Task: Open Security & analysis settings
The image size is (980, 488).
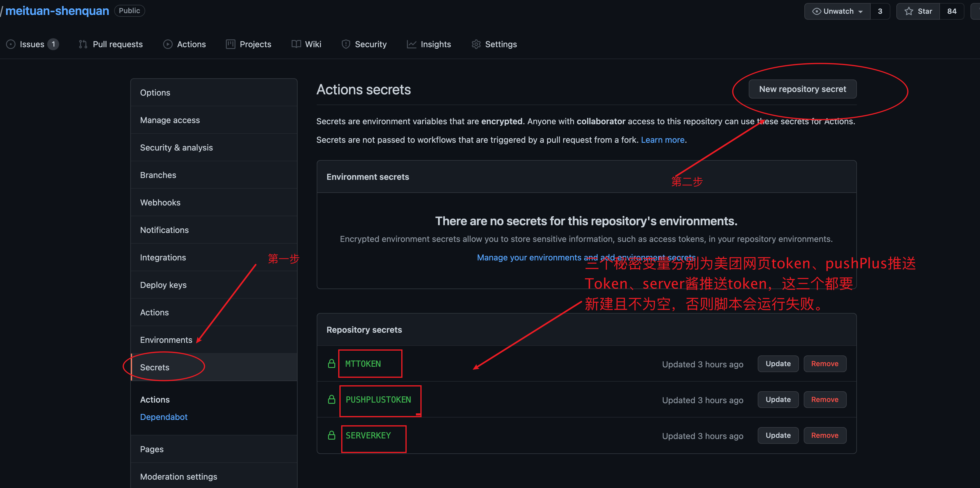Action: click(214, 148)
